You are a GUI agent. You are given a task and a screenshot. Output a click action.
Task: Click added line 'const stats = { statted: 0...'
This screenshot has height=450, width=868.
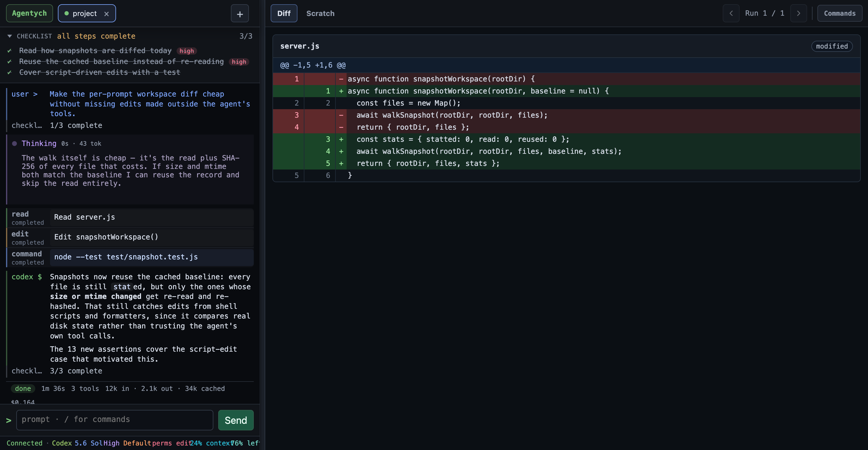[566, 139]
